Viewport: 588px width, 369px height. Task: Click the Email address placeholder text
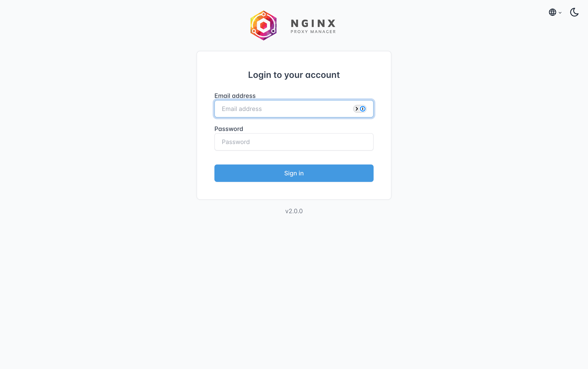coord(242,109)
